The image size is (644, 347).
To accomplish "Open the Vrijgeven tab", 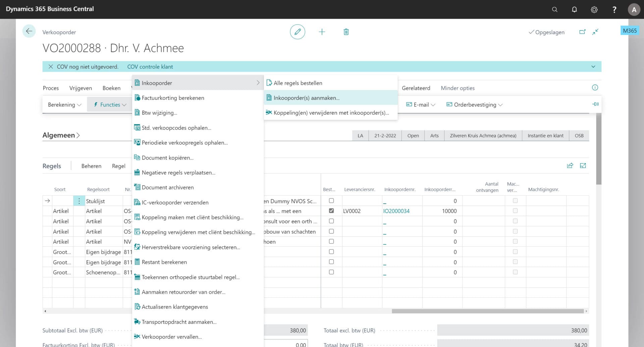I will [x=80, y=88].
